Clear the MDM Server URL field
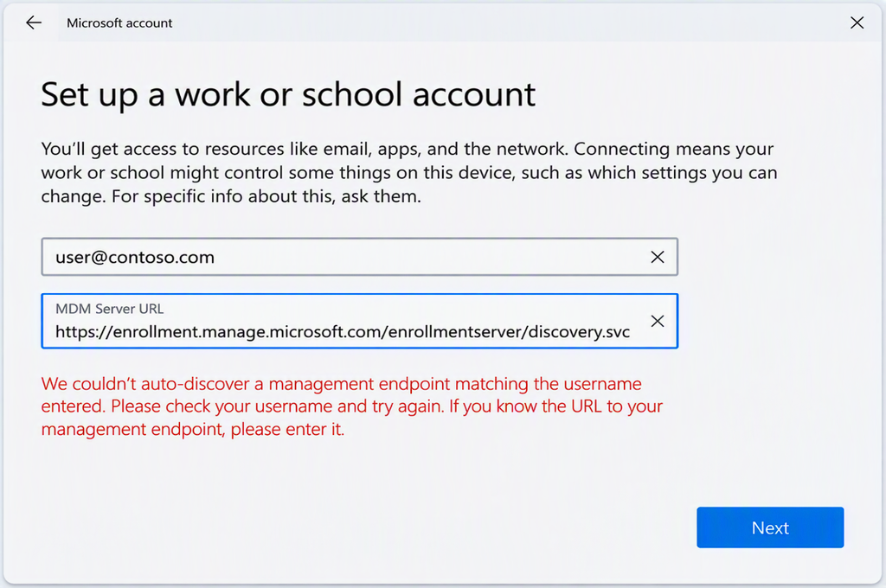 click(x=658, y=321)
